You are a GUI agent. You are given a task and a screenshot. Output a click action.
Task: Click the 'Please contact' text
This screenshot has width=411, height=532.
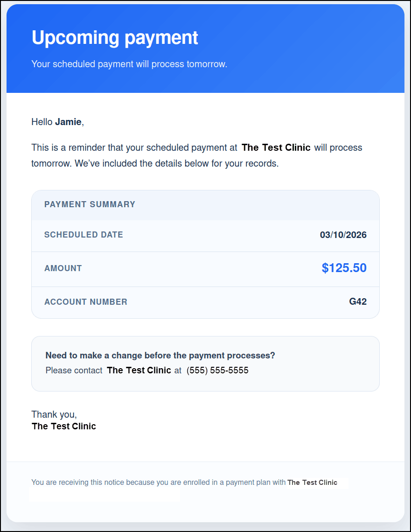pos(74,371)
